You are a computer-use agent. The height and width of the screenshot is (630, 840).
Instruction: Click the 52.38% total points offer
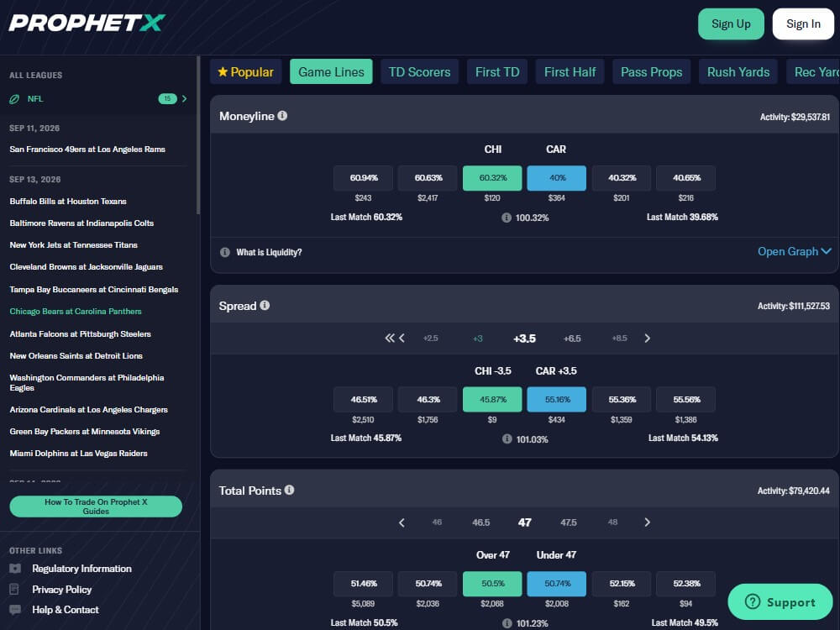pyautogui.click(x=685, y=584)
